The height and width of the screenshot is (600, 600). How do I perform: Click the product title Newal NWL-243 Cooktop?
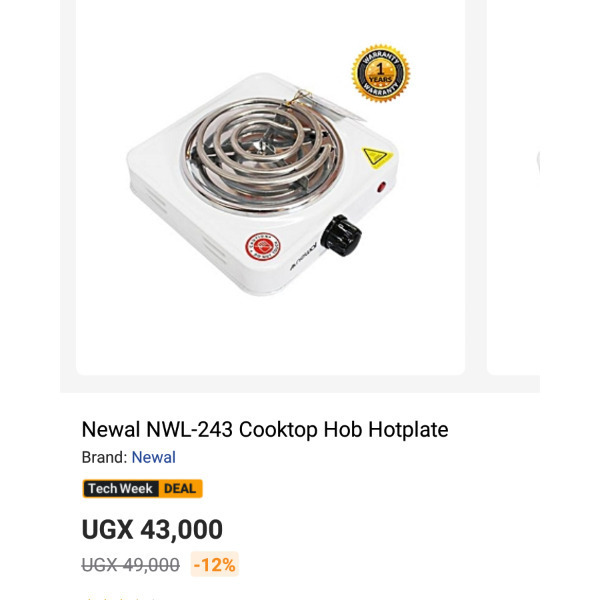(x=265, y=429)
